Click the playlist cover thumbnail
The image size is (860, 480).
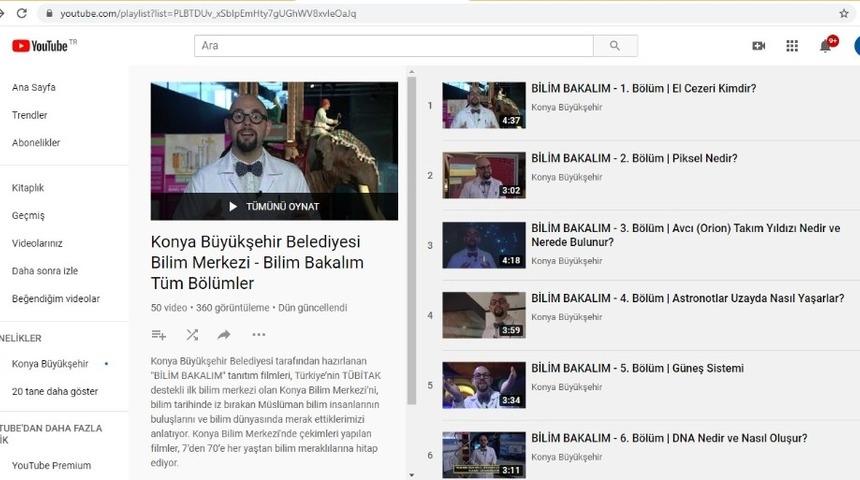tap(274, 151)
